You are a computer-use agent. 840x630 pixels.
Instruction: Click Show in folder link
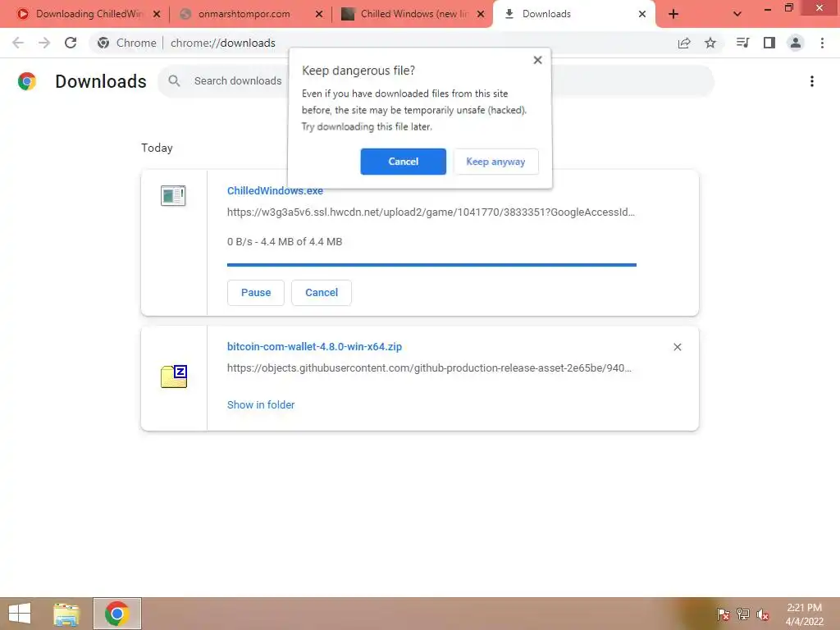tap(261, 405)
